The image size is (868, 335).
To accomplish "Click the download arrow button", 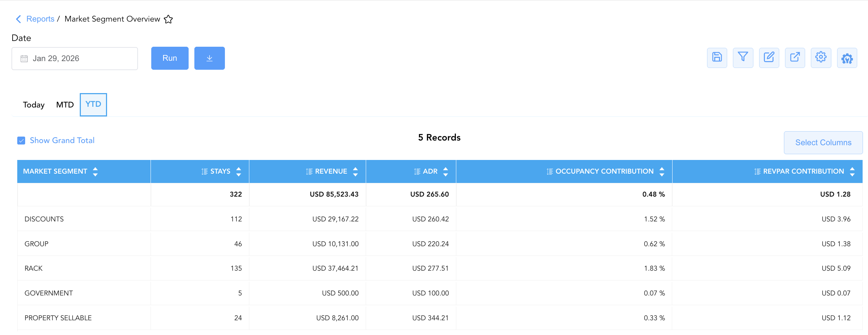I will [209, 58].
